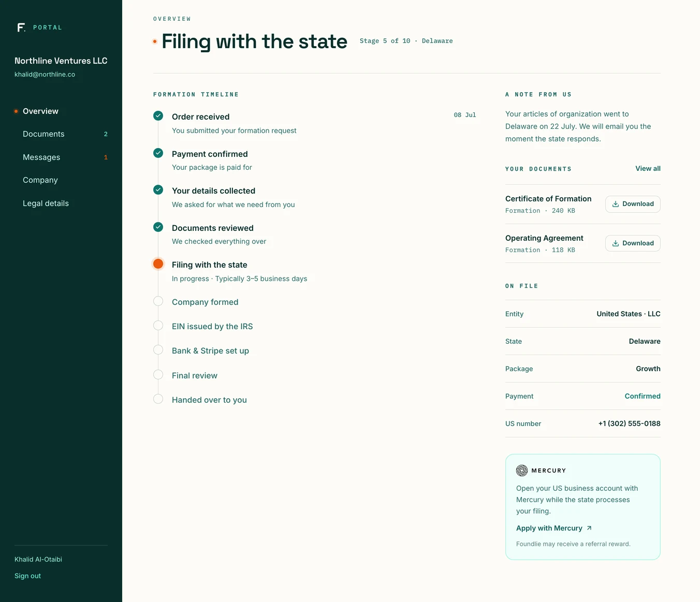Image resolution: width=700 pixels, height=602 pixels.
Task: Click the Order received step title
Action: (x=201, y=117)
